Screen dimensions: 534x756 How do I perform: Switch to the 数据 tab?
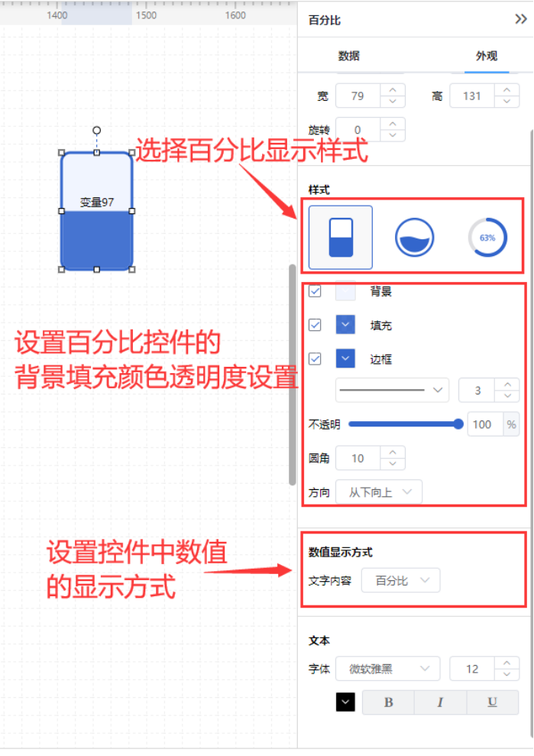tap(348, 56)
